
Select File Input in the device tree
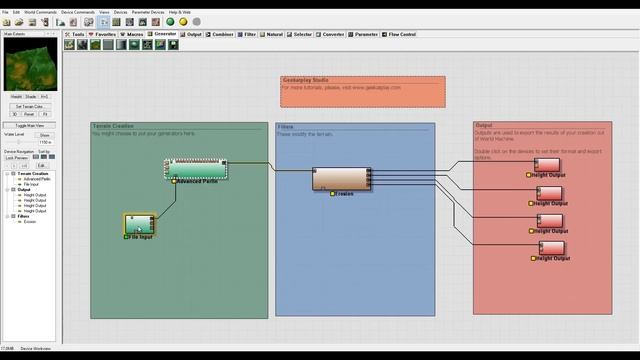pos(31,184)
